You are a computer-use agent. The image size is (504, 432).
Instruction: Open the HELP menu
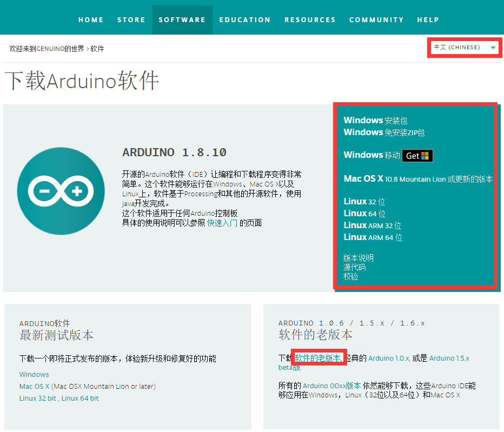[428, 20]
